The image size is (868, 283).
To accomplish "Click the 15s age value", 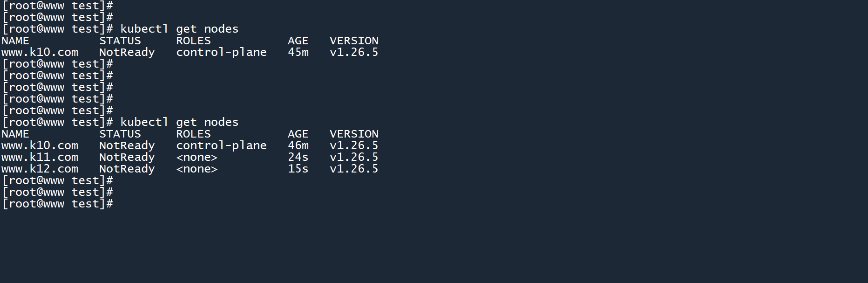I will coord(298,169).
